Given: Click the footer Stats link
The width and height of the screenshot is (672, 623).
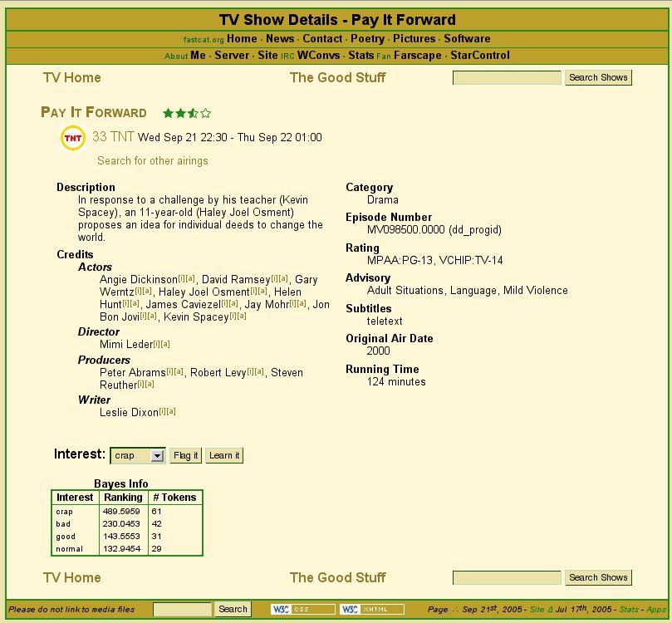Looking at the screenshot, I should (x=629, y=609).
